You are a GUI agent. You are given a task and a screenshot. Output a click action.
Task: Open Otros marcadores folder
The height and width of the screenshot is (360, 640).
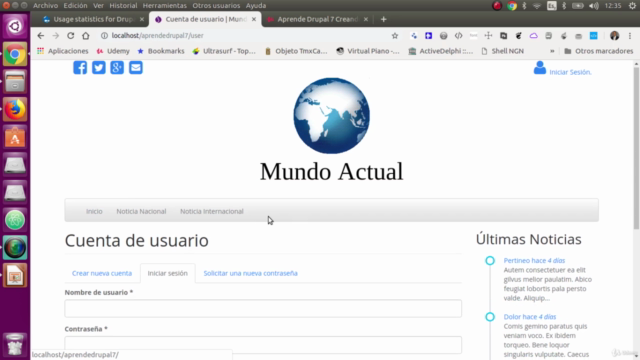coord(599,51)
